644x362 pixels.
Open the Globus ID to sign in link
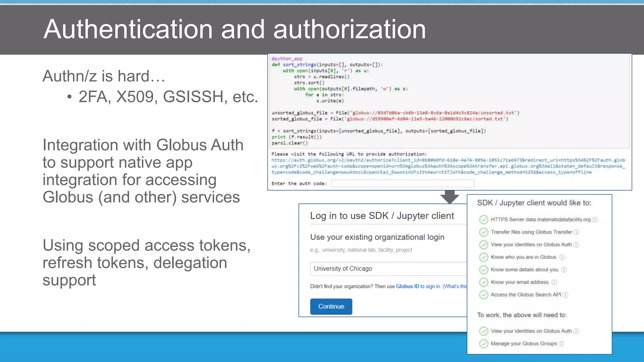click(x=418, y=286)
